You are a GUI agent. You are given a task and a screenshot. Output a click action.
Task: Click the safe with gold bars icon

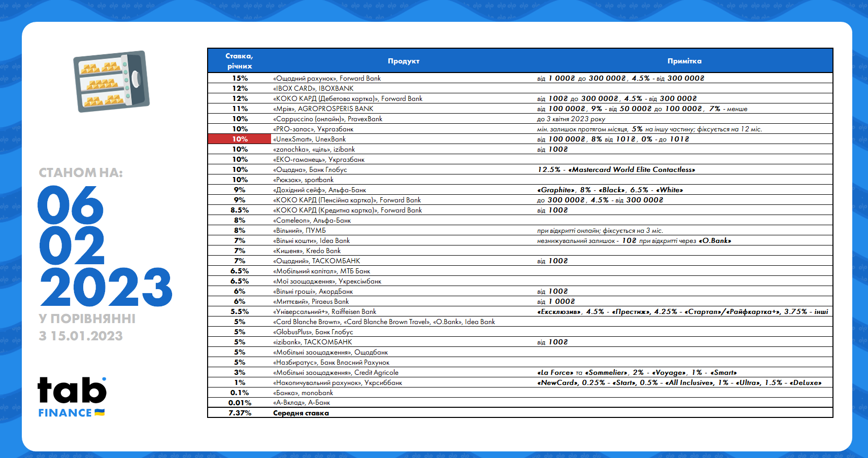pyautogui.click(x=111, y=81)
